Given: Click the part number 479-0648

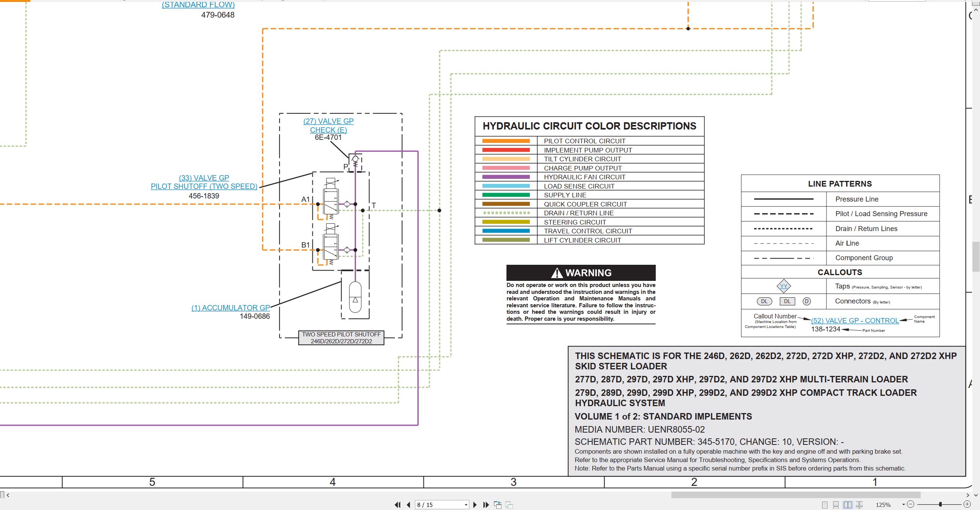Looking at the screenshot, I should 218,15.
